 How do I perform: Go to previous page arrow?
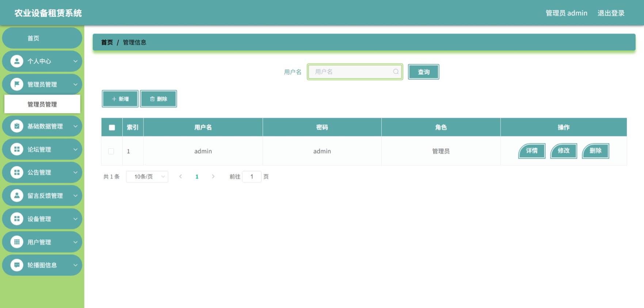pyautogui.click(x=180, y=177)
